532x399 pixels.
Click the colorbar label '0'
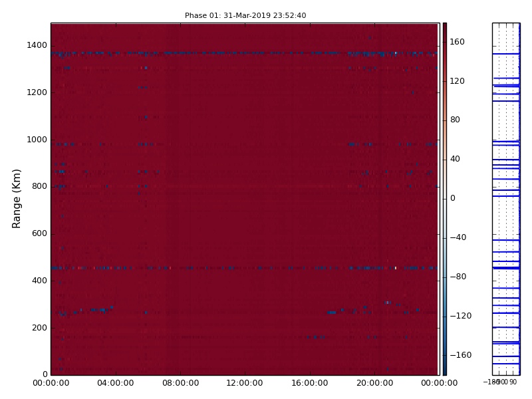(x=453, y=198)
